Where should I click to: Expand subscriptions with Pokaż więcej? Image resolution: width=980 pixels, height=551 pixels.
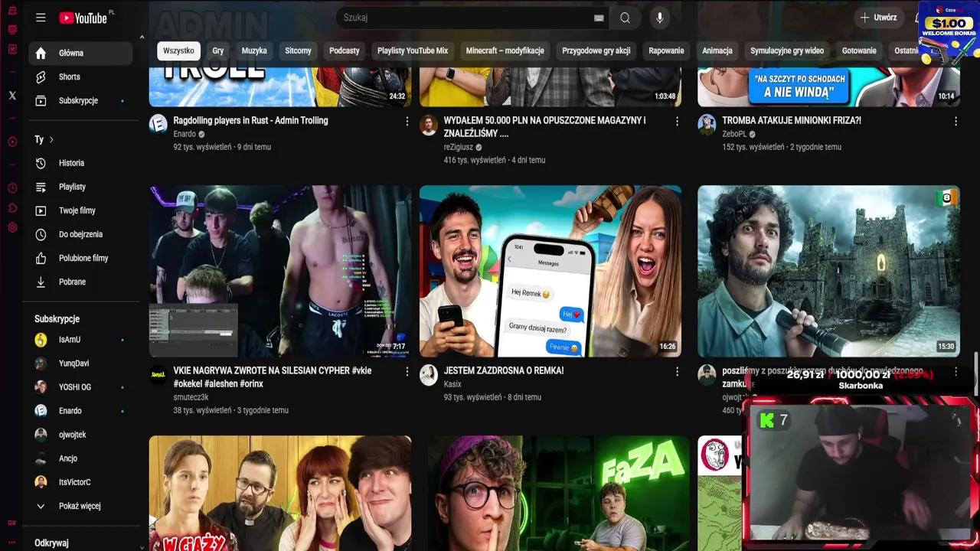pos(80,506)
